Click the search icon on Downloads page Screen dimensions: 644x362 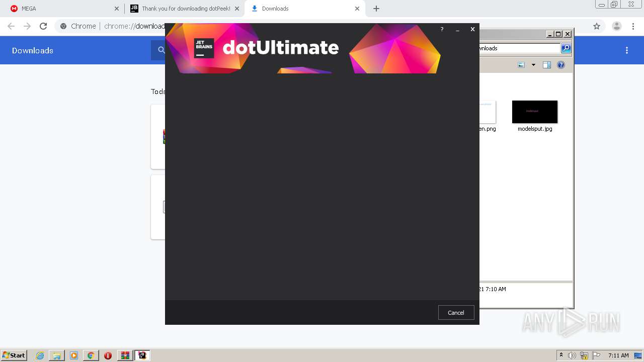point(162,50)
